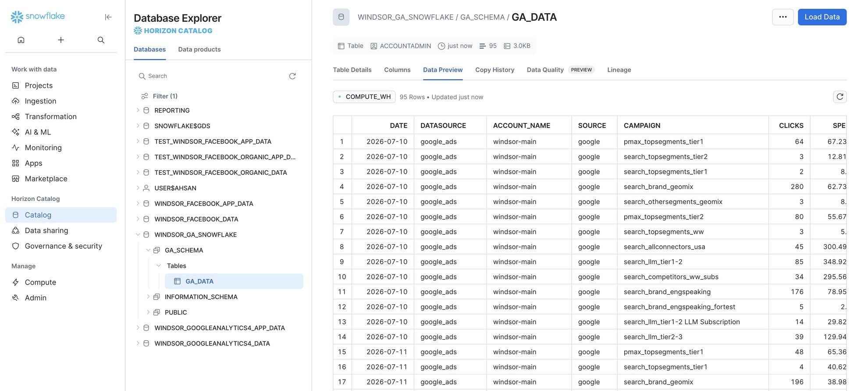Focus the database Search field
868x391 pixels.
point(210,76)
